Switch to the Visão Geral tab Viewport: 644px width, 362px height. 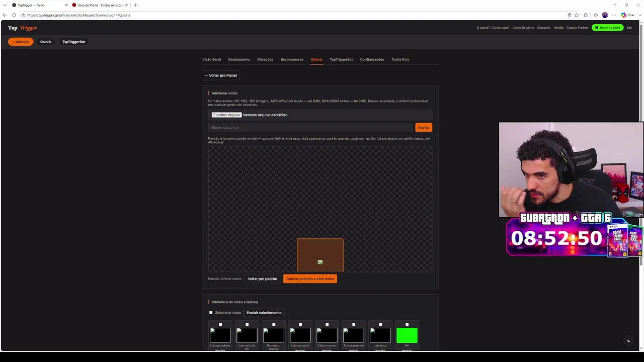coord(211,59)
